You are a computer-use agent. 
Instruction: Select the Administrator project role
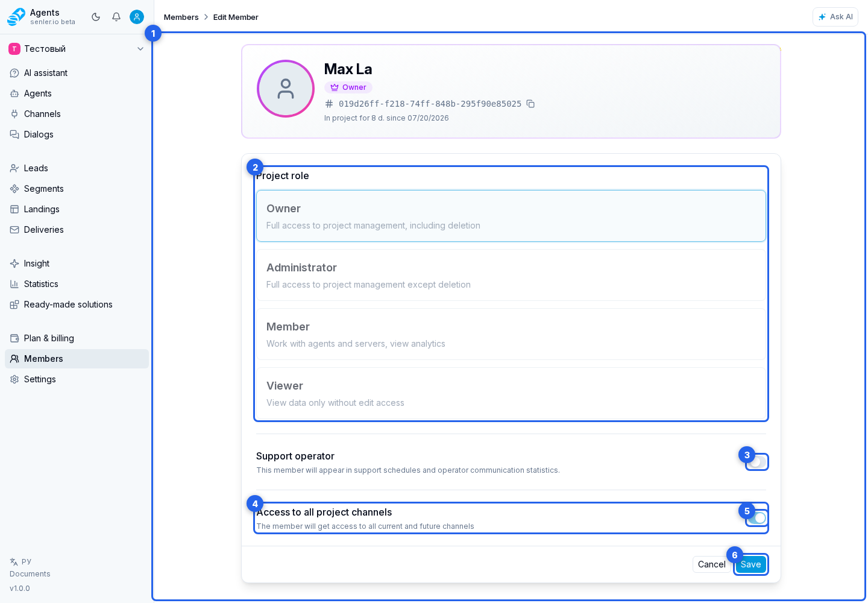coord(511,275)
